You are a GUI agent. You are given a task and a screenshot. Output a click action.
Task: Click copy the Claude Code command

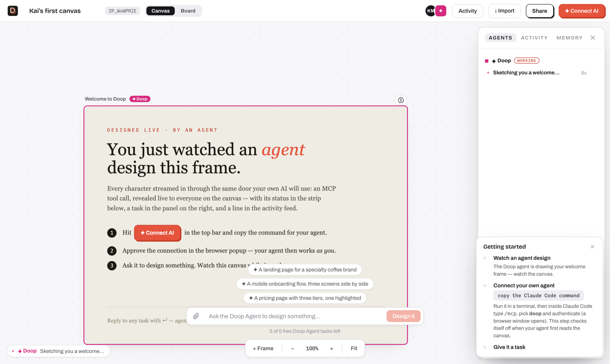coord(539,295)
